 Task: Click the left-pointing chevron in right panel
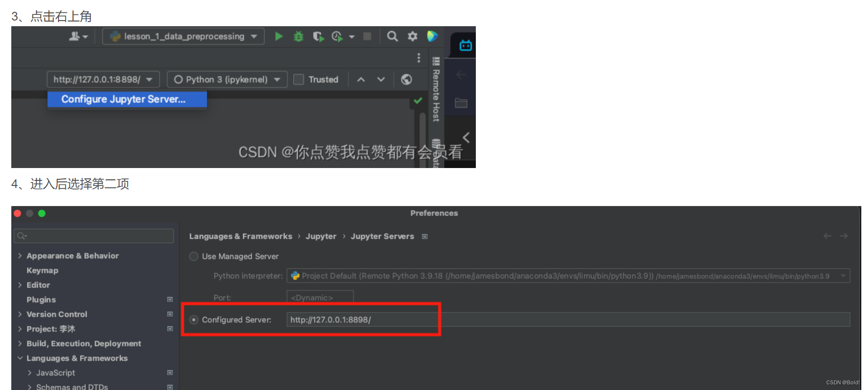pos(466,138)
